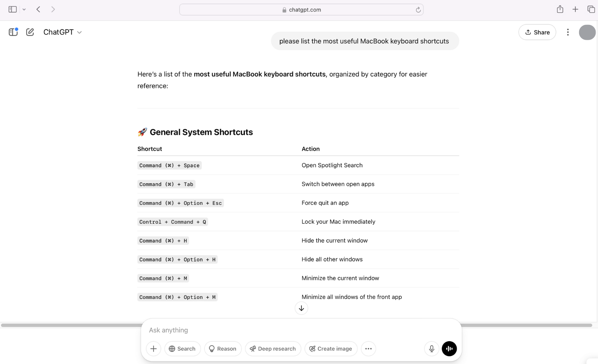Screen dimensions: 598x364
Task: Open Safari's tab overview
Action: click(x=592, y=9)
